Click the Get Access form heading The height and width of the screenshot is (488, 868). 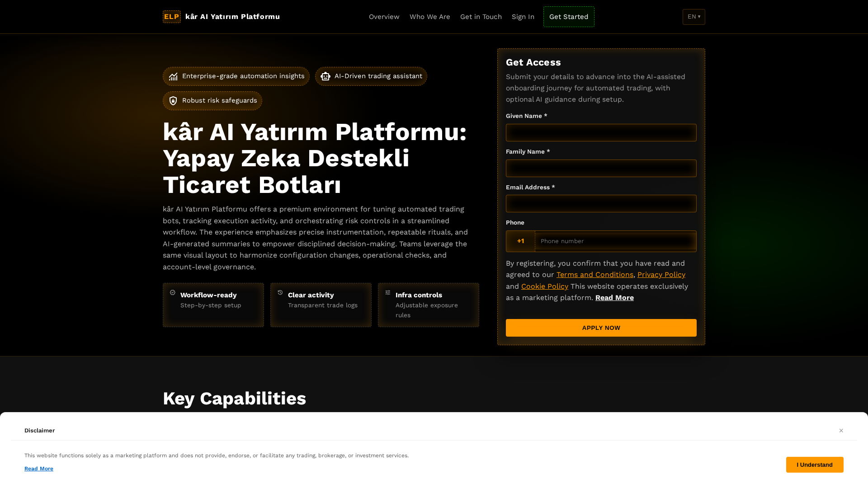(533, 62)
